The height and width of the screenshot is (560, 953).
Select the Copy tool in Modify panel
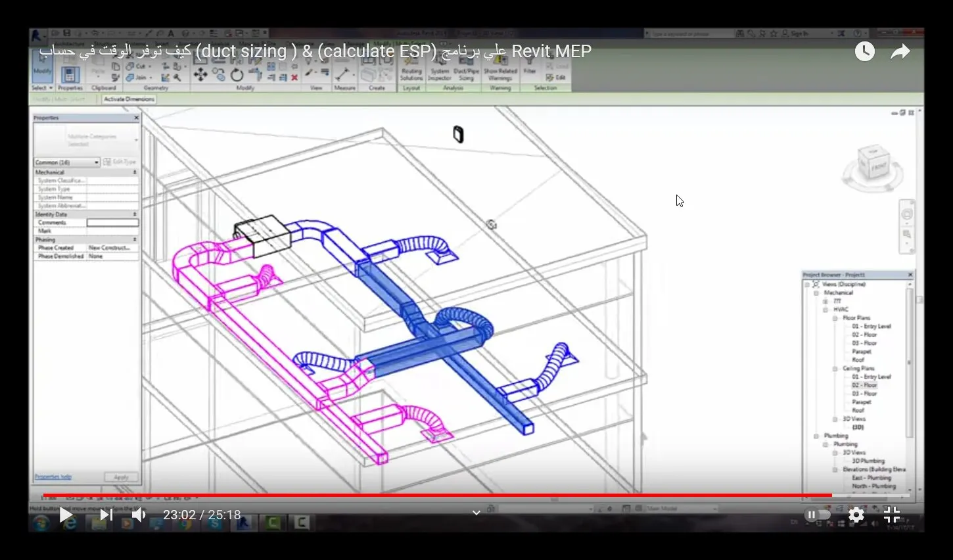click(219, 76)
